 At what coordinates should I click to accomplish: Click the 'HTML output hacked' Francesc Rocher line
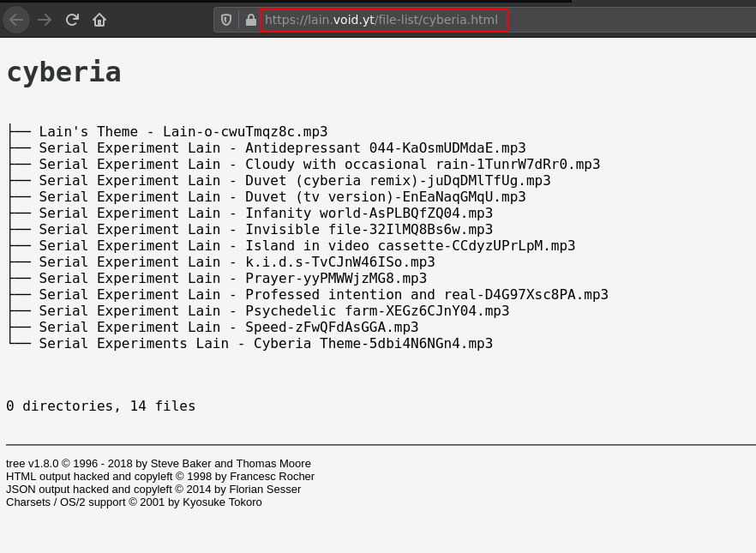160,477
